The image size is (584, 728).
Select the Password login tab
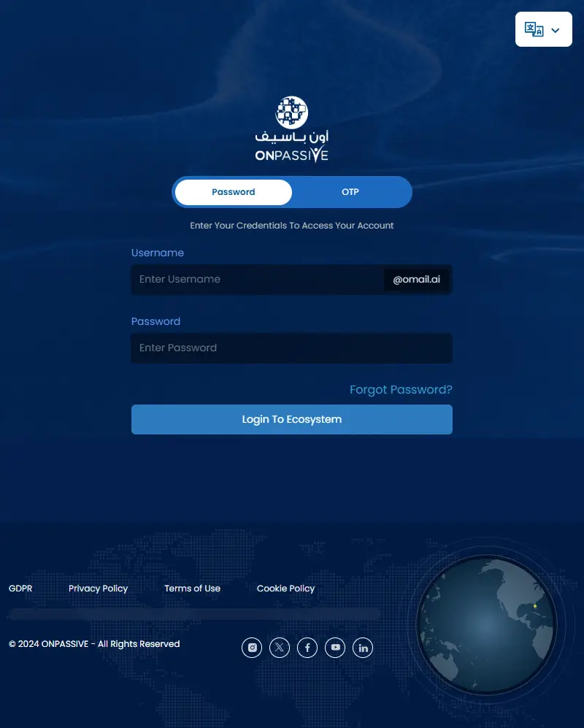pos(234,192)
